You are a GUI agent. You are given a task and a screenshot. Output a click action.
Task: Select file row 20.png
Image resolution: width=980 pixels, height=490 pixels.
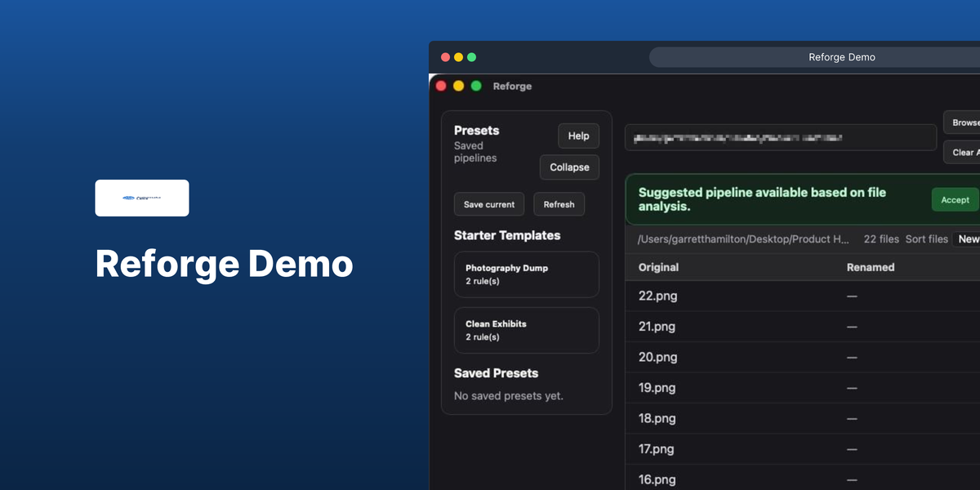point(803,357)
